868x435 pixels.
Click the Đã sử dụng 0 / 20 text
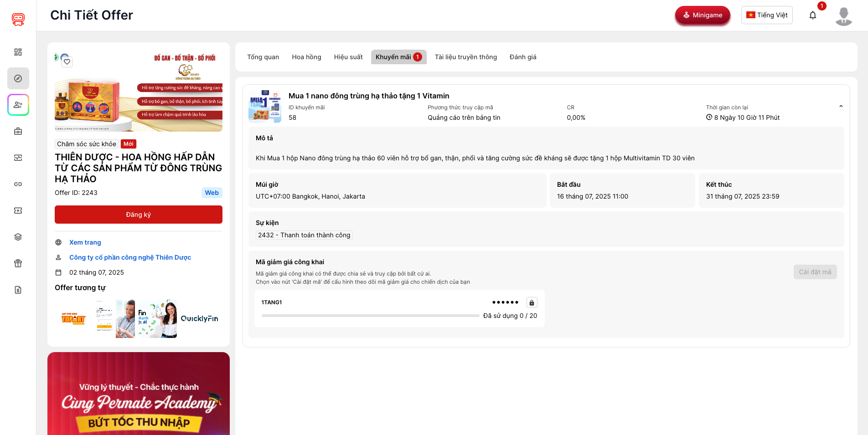click(x=510, y=316)
